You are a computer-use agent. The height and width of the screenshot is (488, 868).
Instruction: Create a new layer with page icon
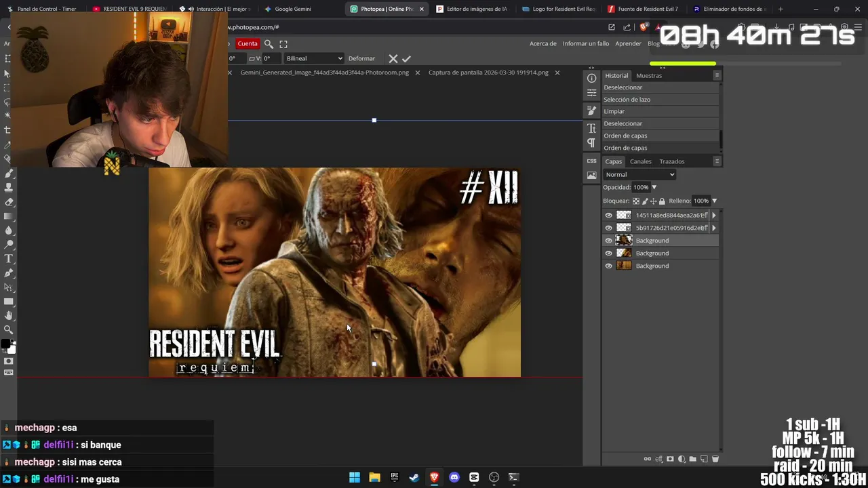tap(704, 459)
